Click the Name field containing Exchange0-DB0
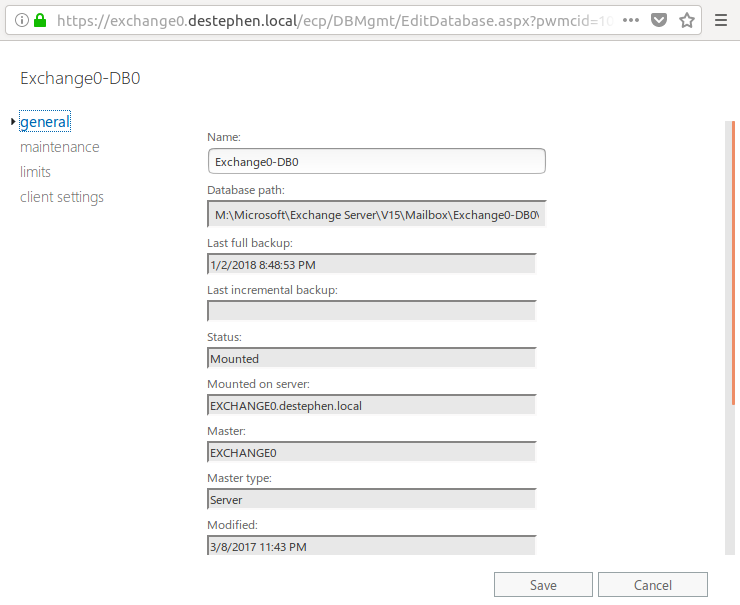 click(x=377, y=161)
